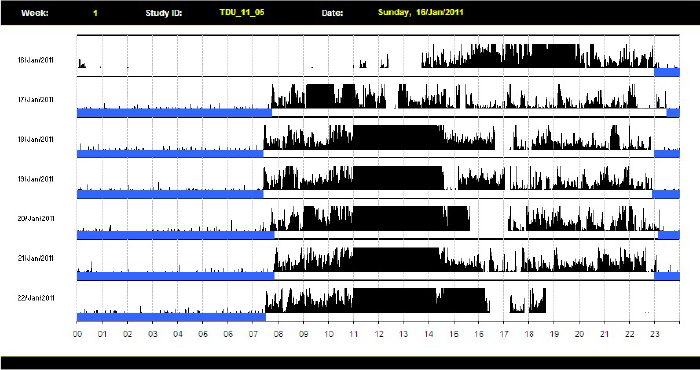Viewport: 700px width, 370px height.
Task: Select hour label "04" on time axis
Action: click(178, 333)
